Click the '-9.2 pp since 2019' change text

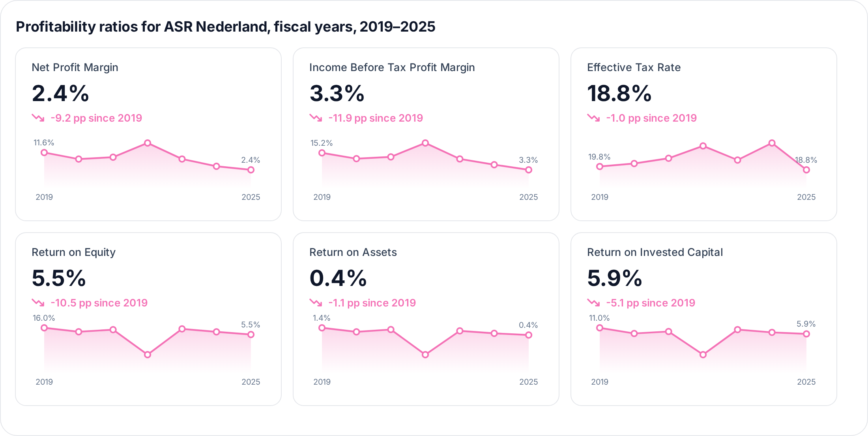96,118
